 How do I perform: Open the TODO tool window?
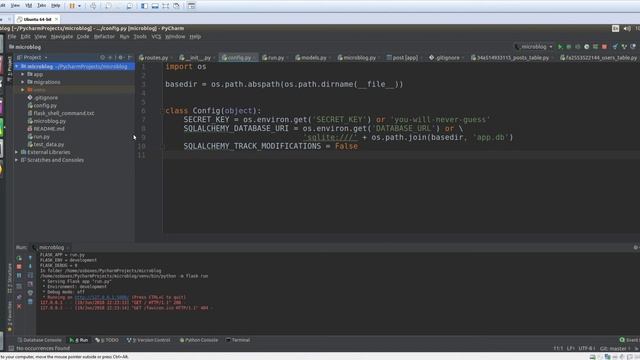107,340
